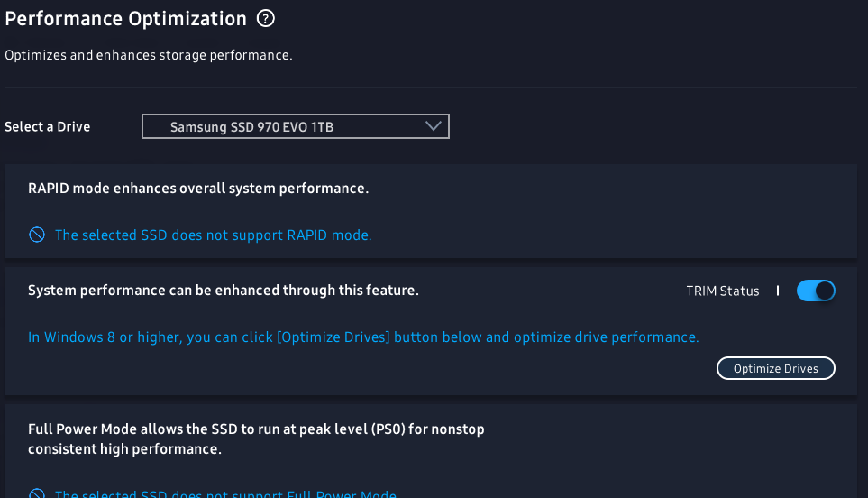Open the Performance Optimization help icon
Image resolution: width=868 pixels, height=498 pixels.
[266, 18]
